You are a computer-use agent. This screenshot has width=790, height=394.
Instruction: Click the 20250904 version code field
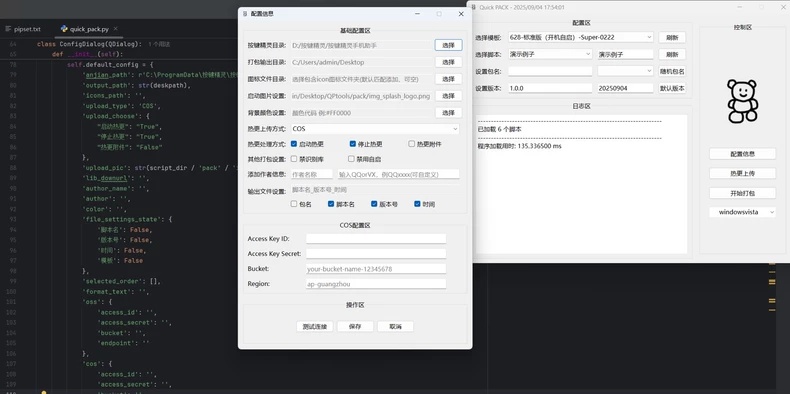pyautogui.click(x=625, y=88)
